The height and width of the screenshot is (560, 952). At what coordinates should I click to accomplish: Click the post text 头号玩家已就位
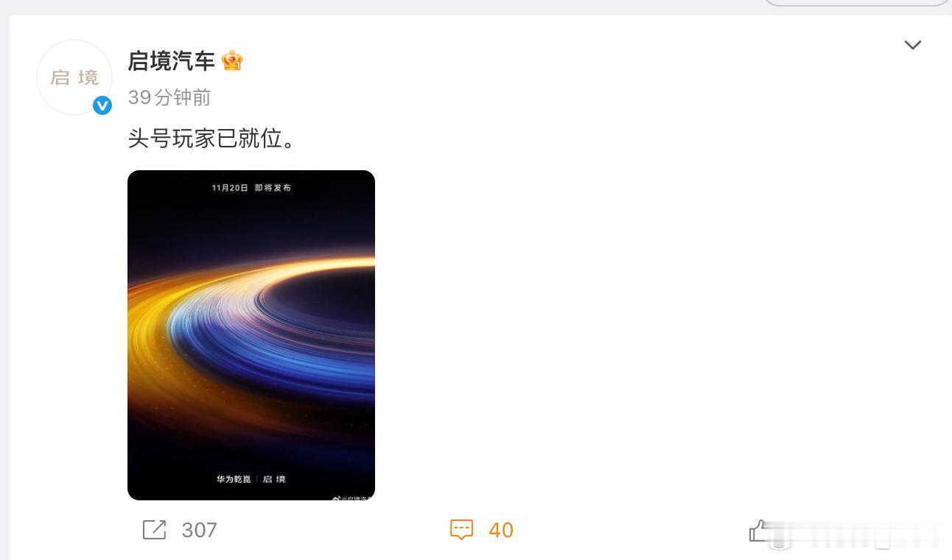click(x=213, y=138)
